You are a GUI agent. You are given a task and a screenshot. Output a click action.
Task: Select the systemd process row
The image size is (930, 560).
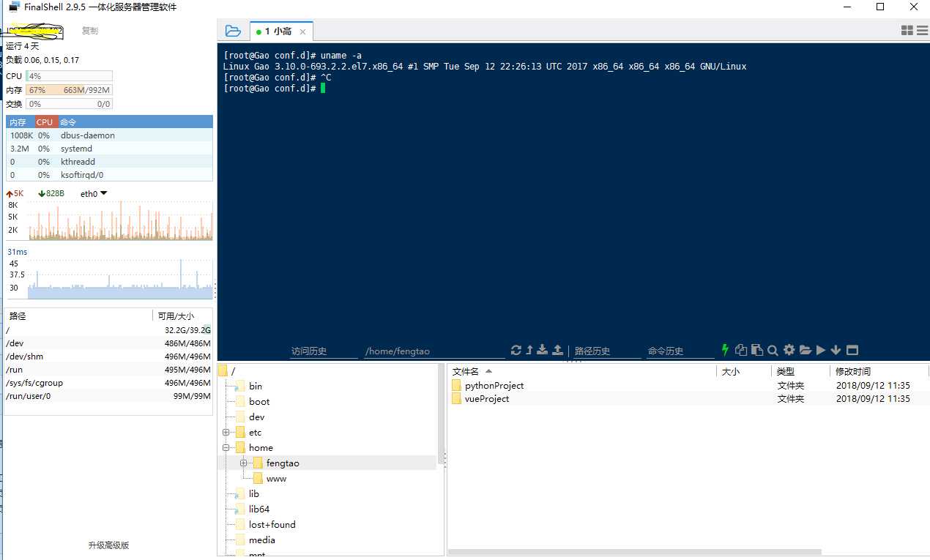[x=109, y=149]
